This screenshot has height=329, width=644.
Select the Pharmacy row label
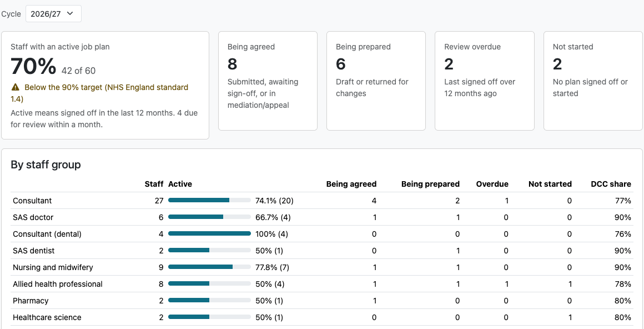(x=31, y=301)
